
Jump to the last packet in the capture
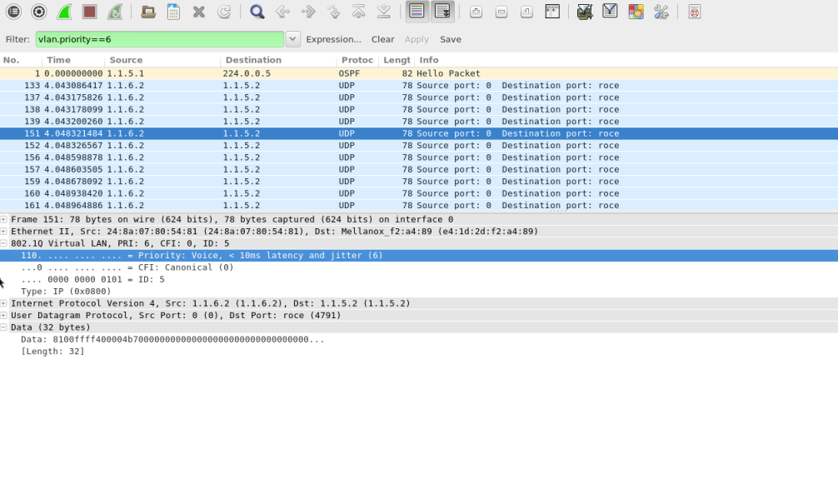[x=384, y=12]
